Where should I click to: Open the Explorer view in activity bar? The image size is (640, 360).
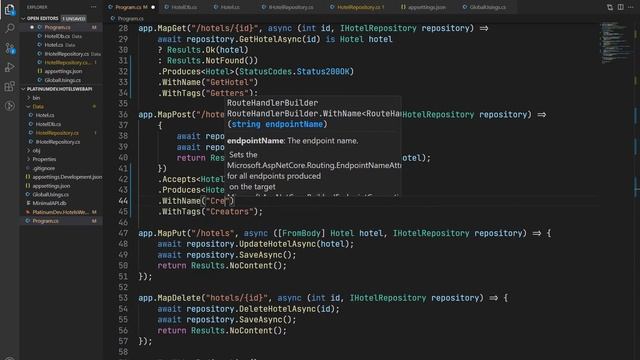(9, 9)
